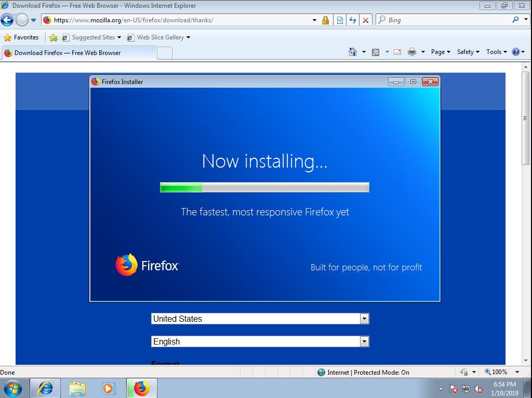This screenshot has height=398, width=532.
Task: Click the search magnifier button
Action: [x=516, y=20]
